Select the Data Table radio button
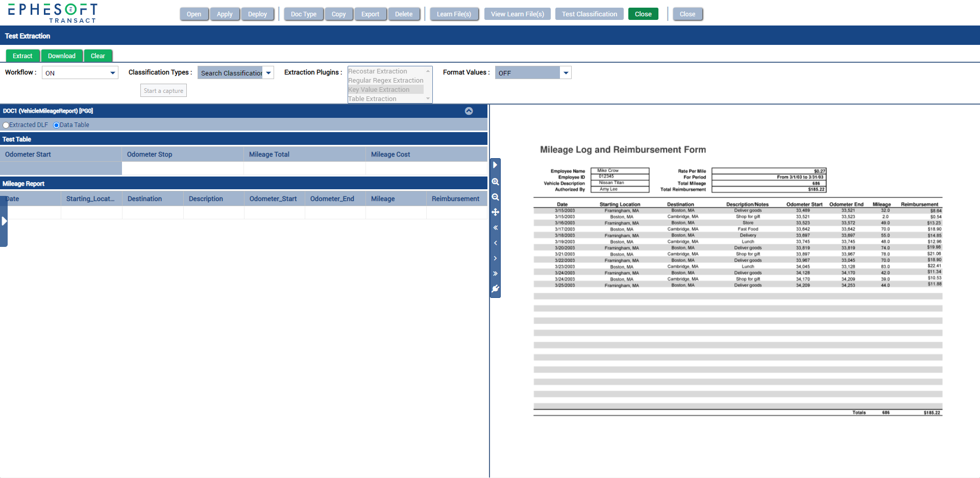The height and width of the screenshot is (478, 980). point(56,125)
